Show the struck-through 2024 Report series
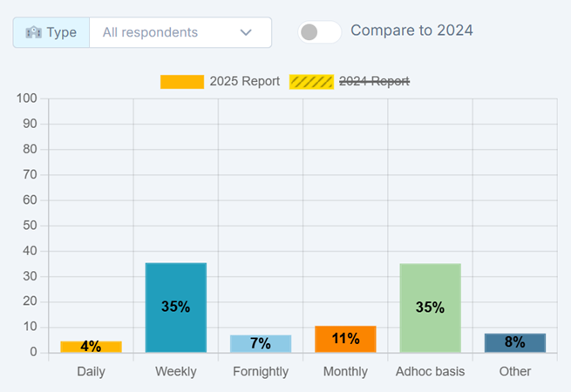This screenshot has width=571, height=392. pyautogui.click(x=373, y=81)
